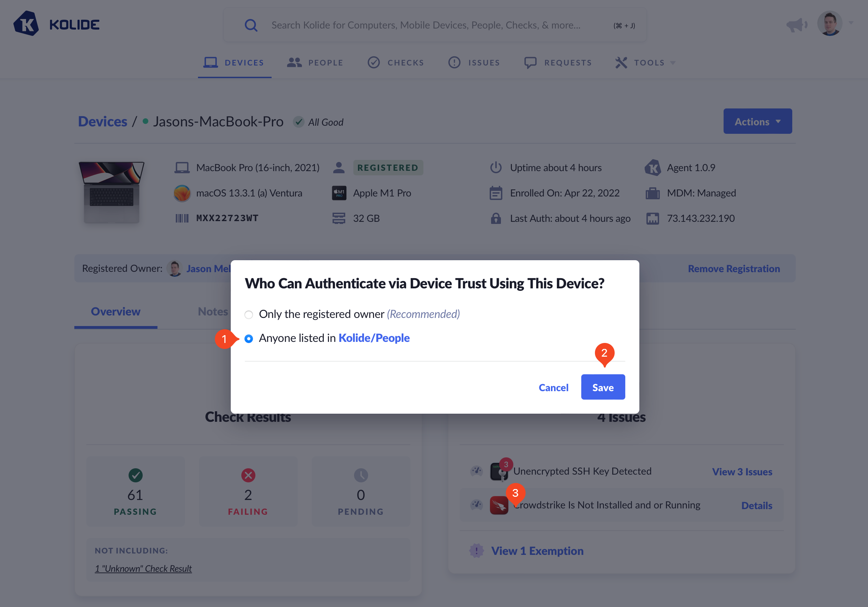Click the exemption badge icon
This screenshot has height=607, width=868.
[476, 551]
